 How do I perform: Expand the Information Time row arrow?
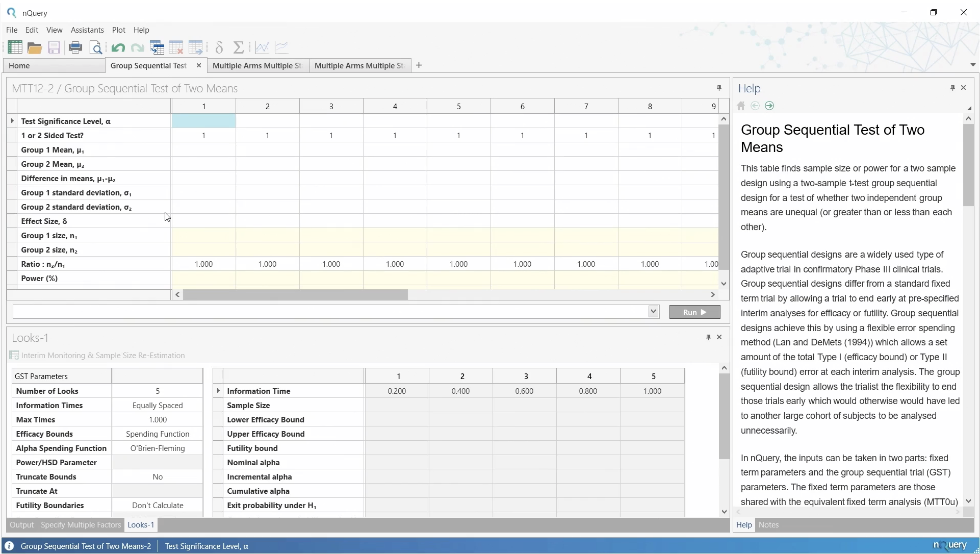(218, 391)
